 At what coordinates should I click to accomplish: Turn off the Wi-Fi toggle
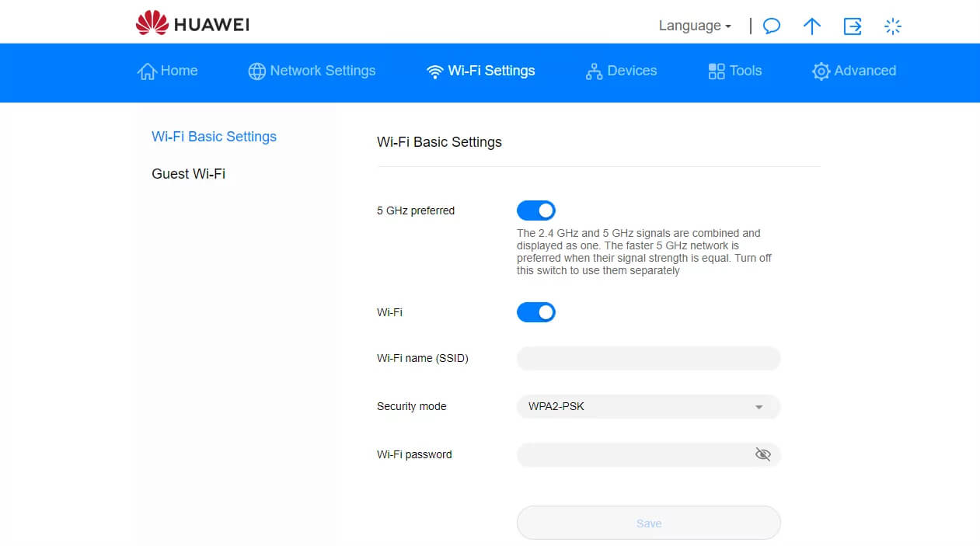pos(536,312)
